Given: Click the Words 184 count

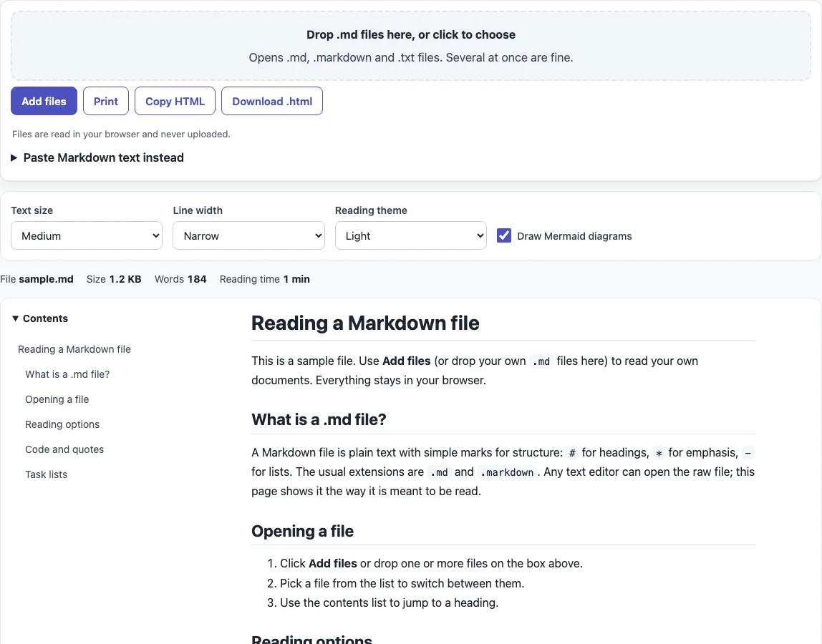Looking at the screenshot, I should coord(197,279).
